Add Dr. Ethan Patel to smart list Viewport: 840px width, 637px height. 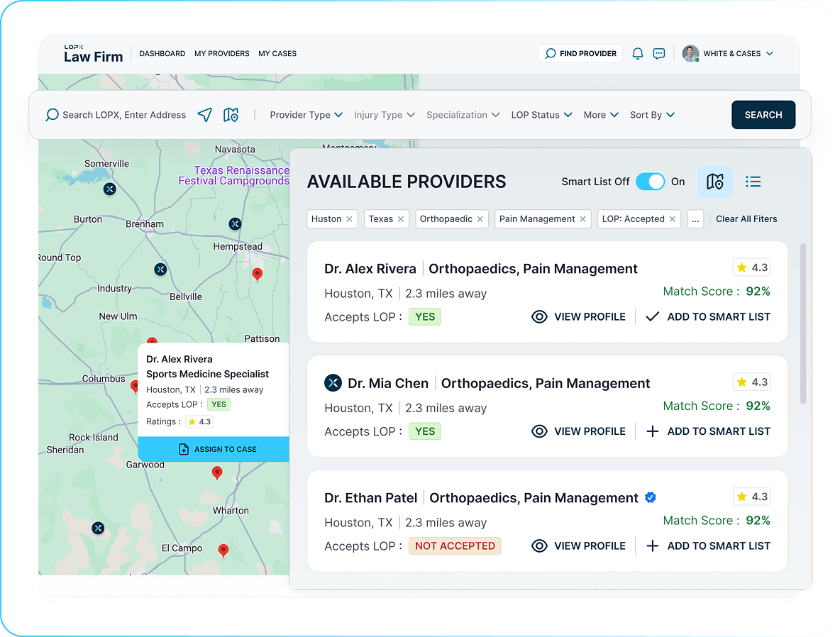click(x=707, y=546)
